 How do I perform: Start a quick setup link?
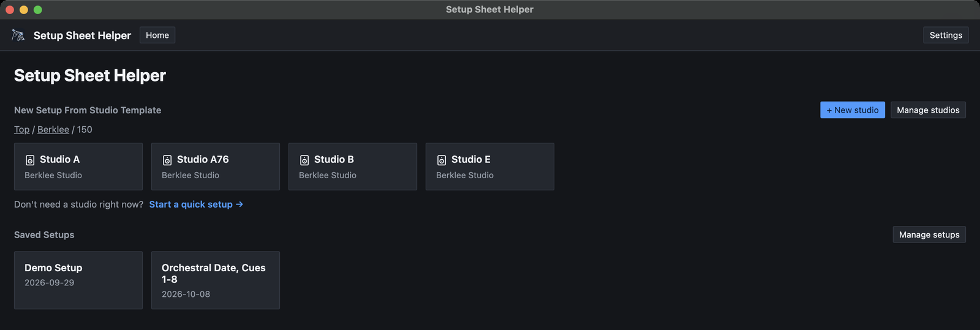(x=196, y=204)
